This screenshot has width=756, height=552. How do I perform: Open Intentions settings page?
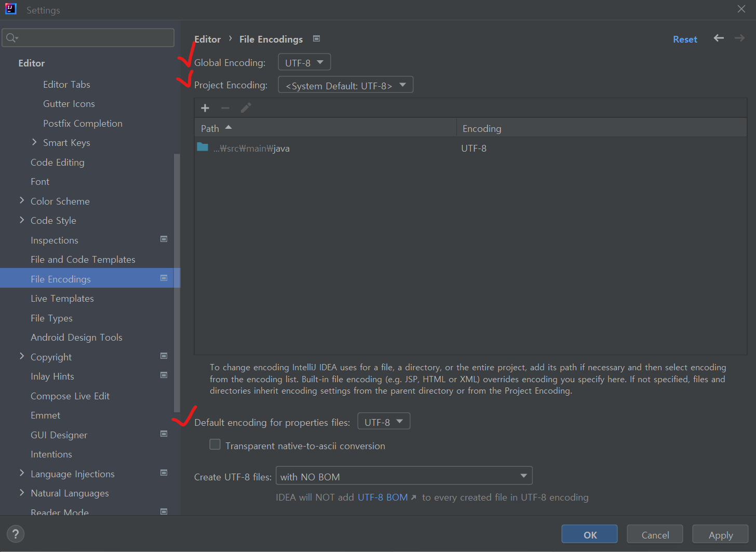(51, 454)
